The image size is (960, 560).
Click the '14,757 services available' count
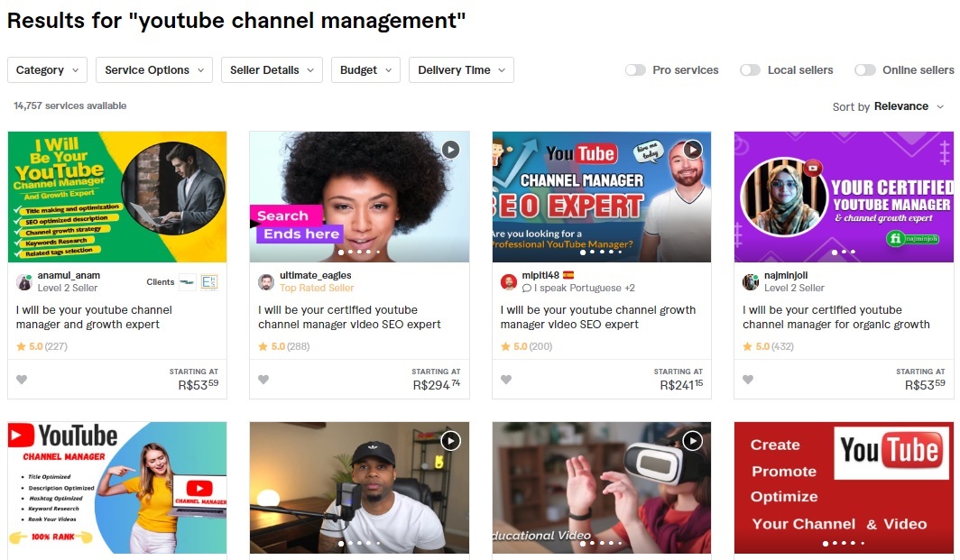point(69,106)
